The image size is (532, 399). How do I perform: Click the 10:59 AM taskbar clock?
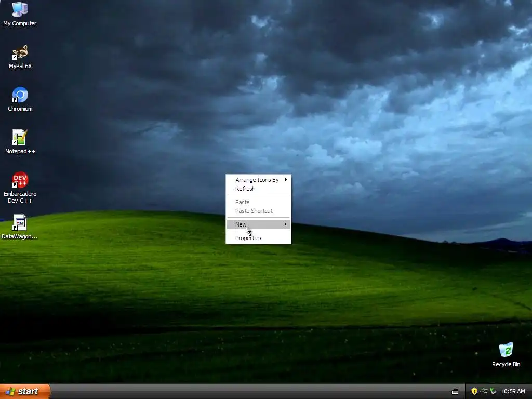[x=513, y=391]
